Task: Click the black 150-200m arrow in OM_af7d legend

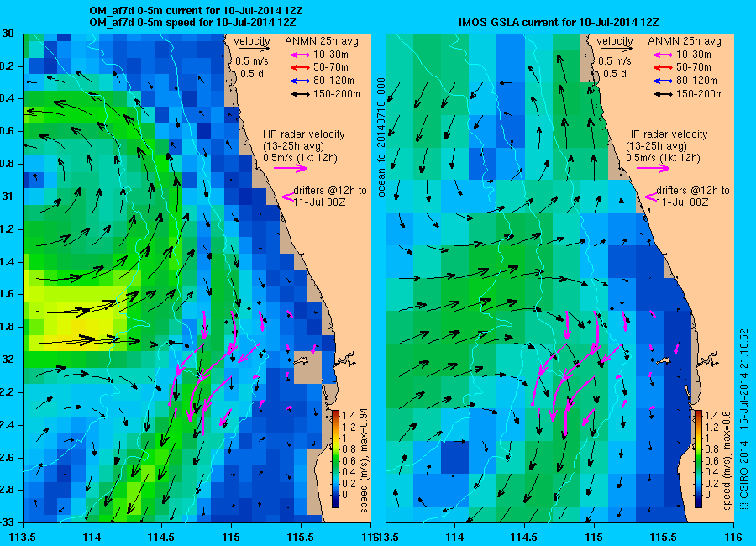Action: (301, 95)
